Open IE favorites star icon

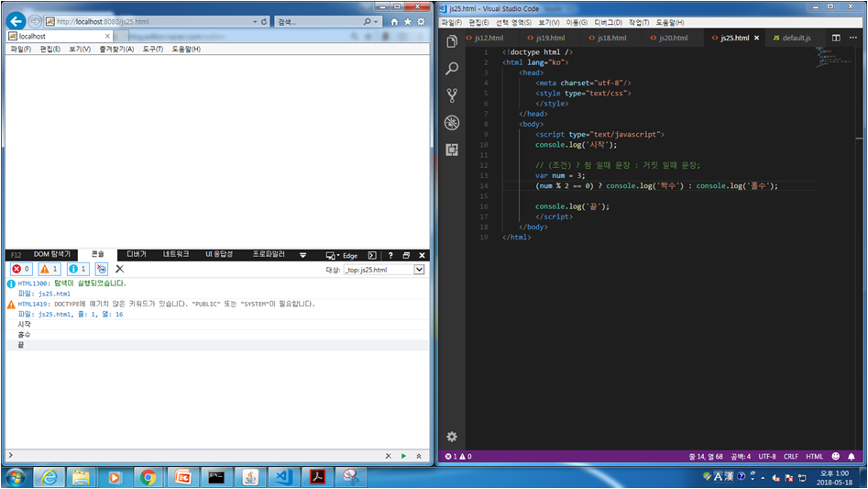408,22
